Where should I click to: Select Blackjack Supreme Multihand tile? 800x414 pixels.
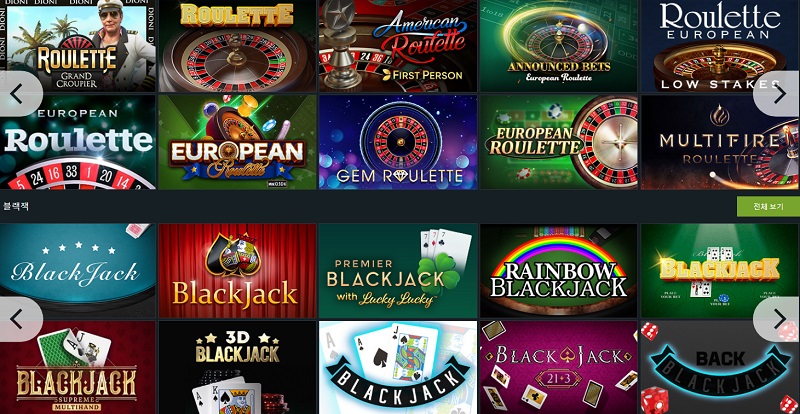pyautogui.click(x=78, y=368)
